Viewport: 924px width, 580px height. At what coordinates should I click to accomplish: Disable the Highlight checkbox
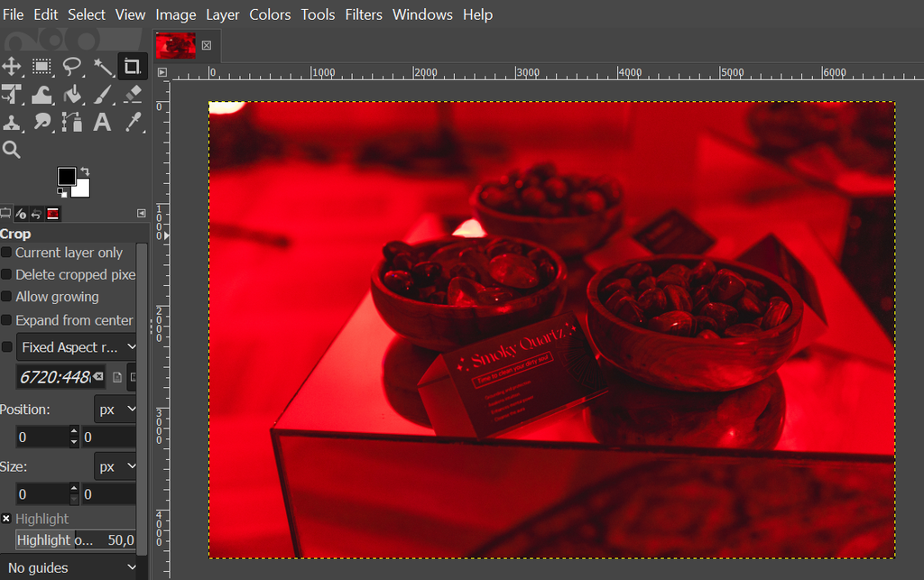(7, 519)
